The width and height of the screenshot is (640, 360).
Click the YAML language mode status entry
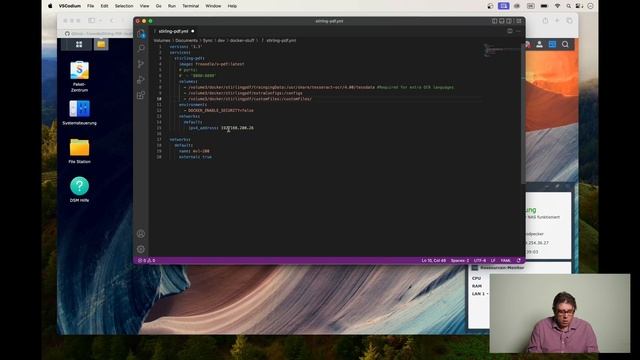coord(506,260)
